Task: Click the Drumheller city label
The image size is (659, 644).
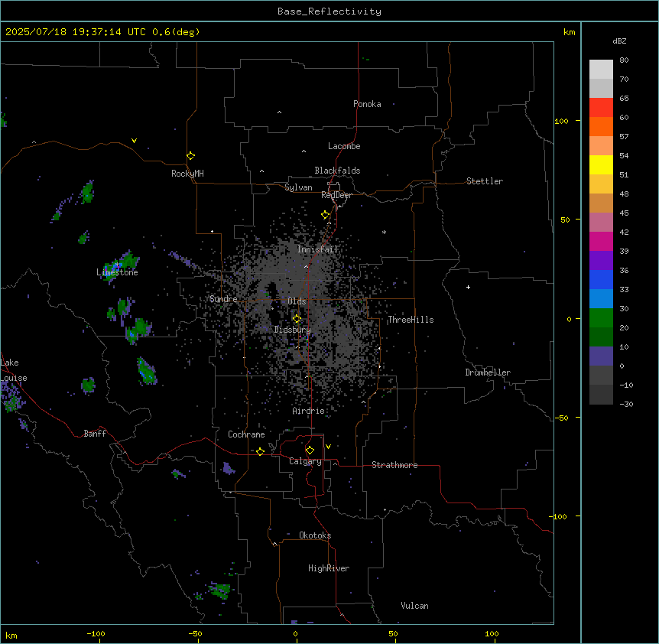Action: [488, 372]
